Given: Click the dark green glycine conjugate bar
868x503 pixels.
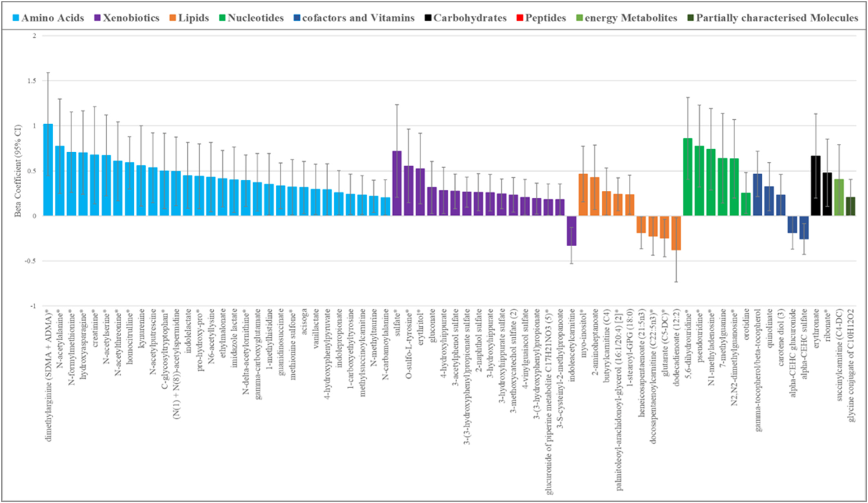Looking at the screenshot, I should 850,207.
